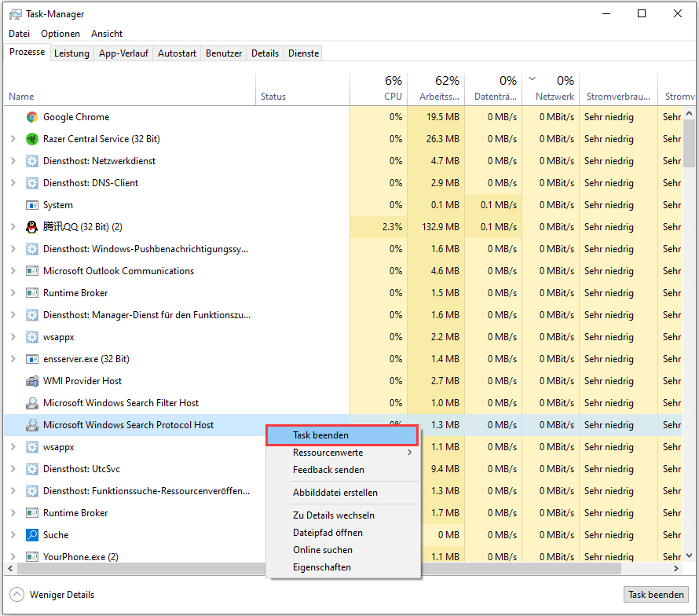The image size is (699, 616).
Task: Click the Weniger Details collapse arrow icon
Action: [x=17, y=595]
